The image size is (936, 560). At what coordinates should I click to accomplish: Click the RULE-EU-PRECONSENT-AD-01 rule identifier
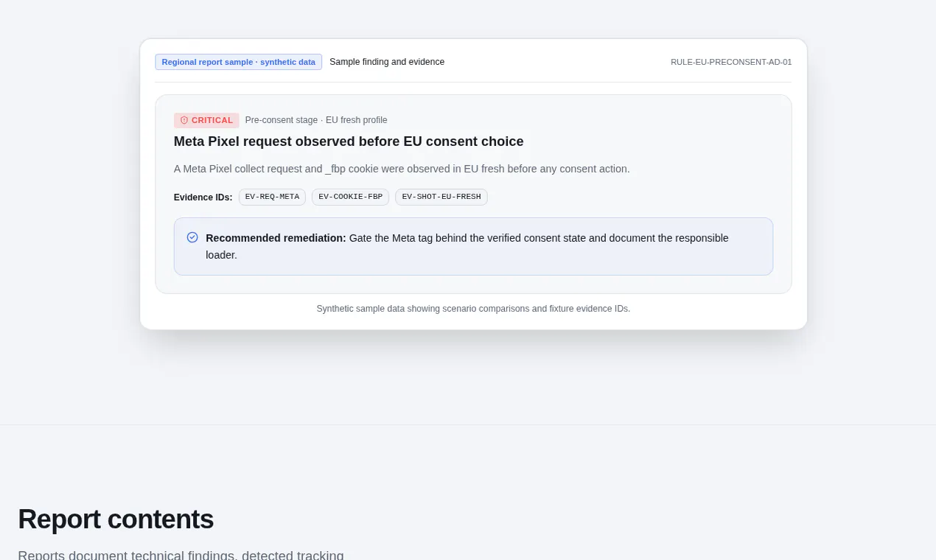[x=731, y=62]
